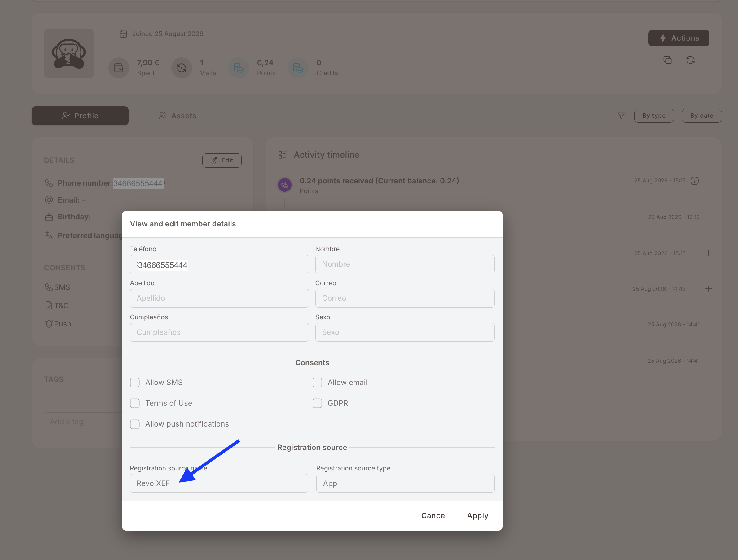Click the By date button
Image resolution: width=738 pixels, height=560 pixels.
coord(702,116)
